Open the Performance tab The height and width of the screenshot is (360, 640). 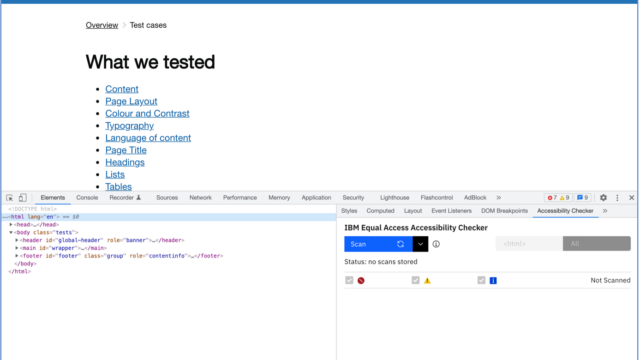pos(240,198)
